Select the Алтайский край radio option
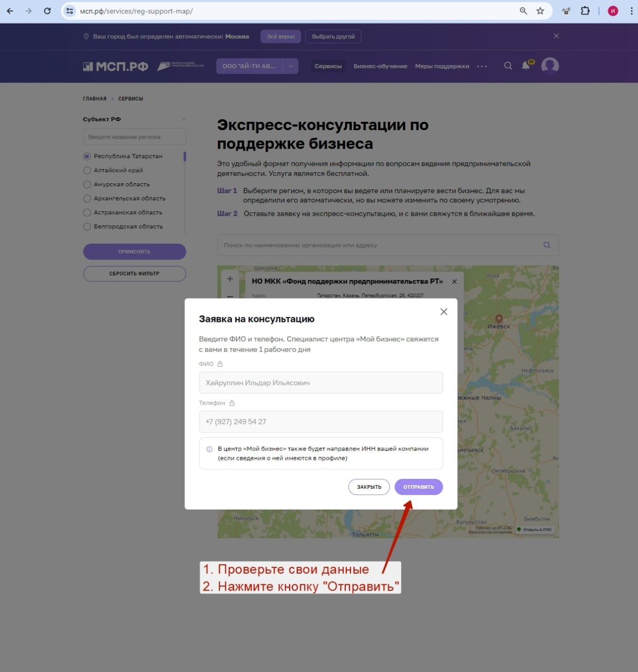This screenshot has height=672, width=638. point(87,170)
